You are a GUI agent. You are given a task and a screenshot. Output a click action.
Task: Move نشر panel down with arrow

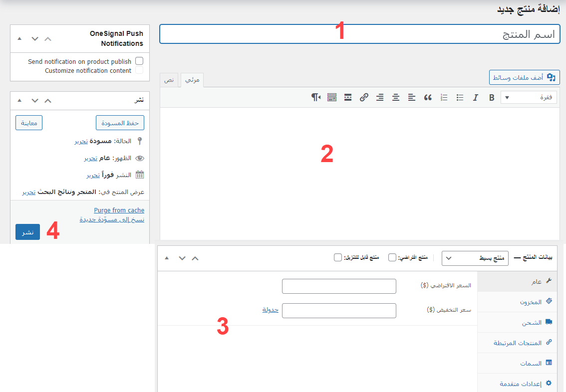(34, 101)
